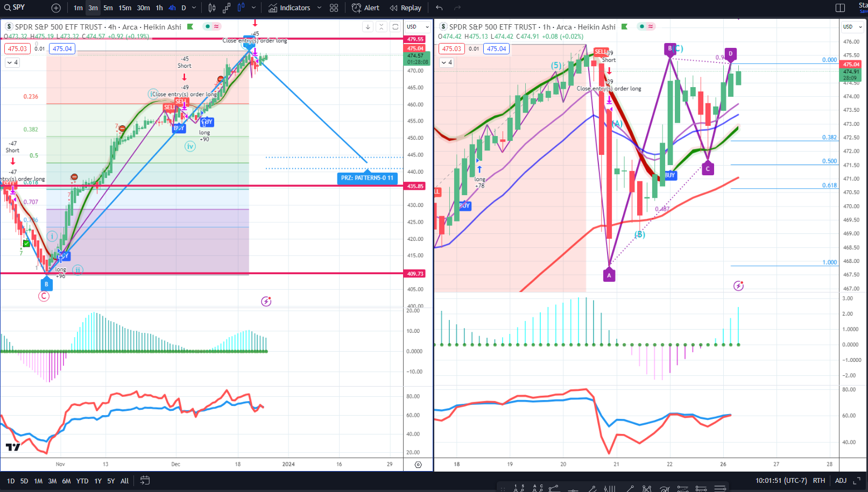
Task: Click the 479.55 price label on 4h axis
Action: [415, 39]
